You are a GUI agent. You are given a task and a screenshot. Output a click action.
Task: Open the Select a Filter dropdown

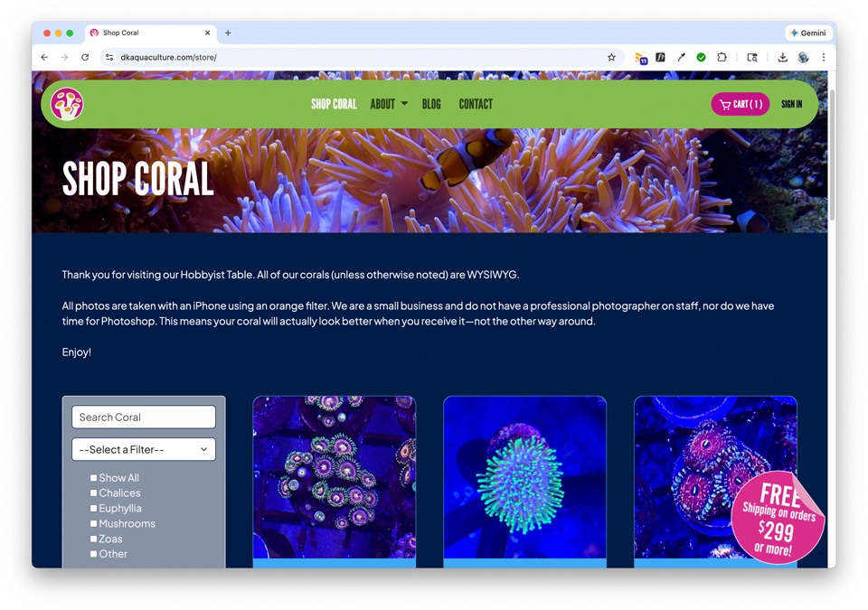(x=144, y=449)
